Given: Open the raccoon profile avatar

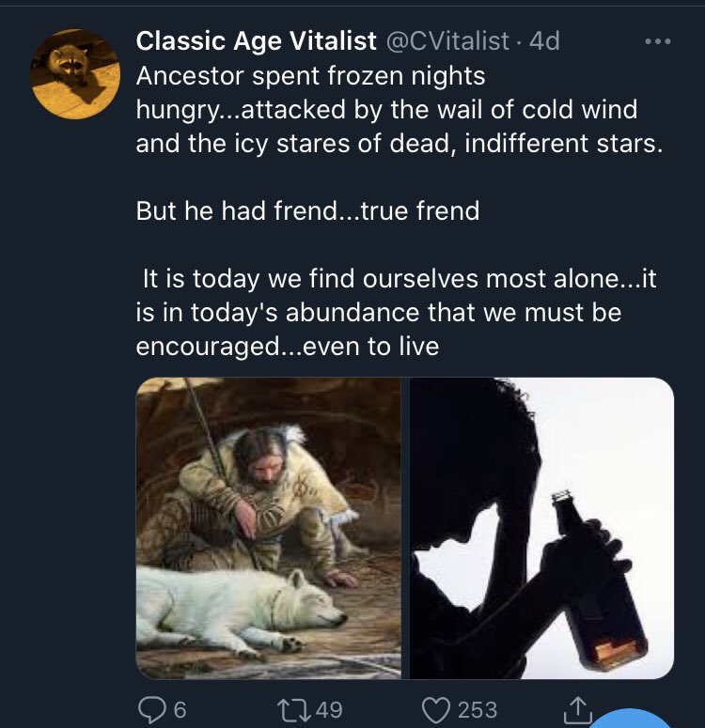Looking at the screenshot, I should pyautogui.click(x=75, y=74).
